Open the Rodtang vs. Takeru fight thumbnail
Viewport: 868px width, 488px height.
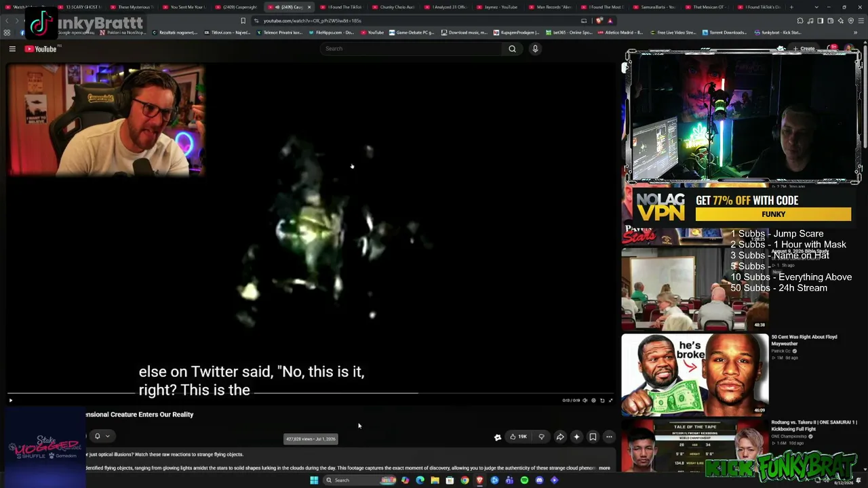[695, 444]
